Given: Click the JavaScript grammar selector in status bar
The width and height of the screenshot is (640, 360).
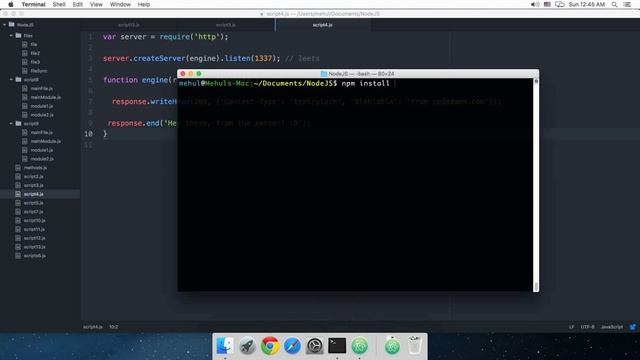Looking at the screenshot, I should (x=612, y=327).
